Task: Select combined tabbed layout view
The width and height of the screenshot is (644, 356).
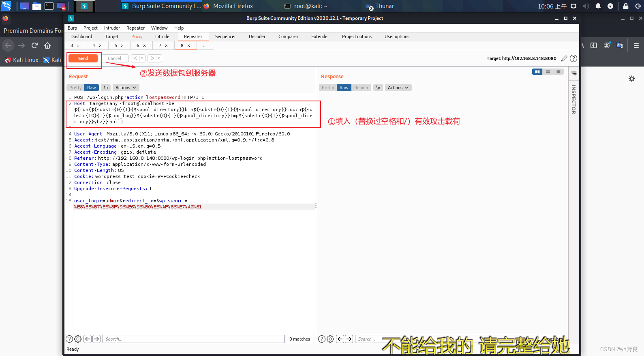Action: [x=558, y=72]
